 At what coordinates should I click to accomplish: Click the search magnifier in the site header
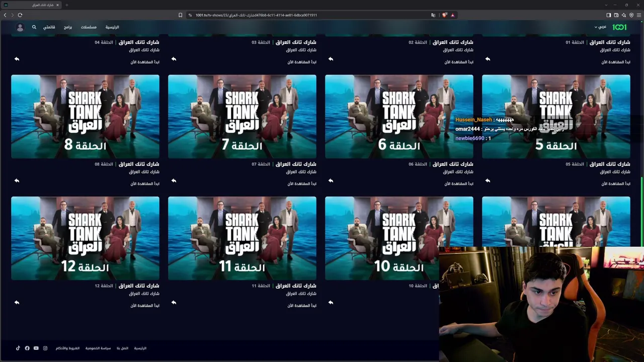tap(34, 27)
